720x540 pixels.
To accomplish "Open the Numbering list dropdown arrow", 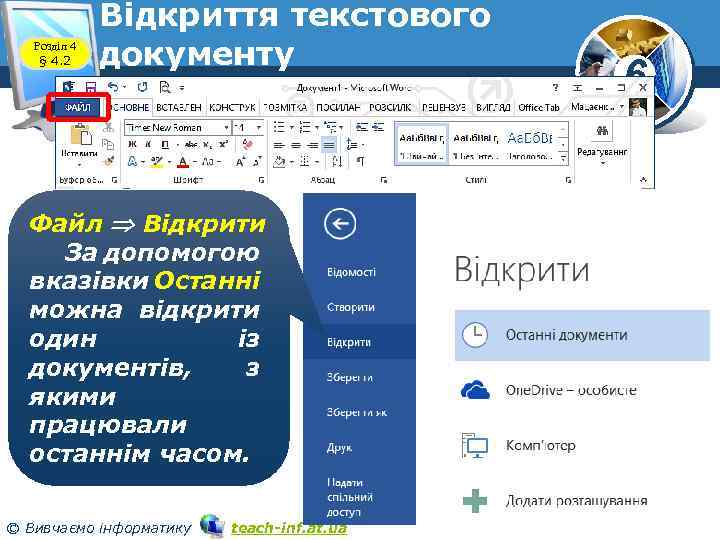I will pyautogui.click(x=317, y=128).
